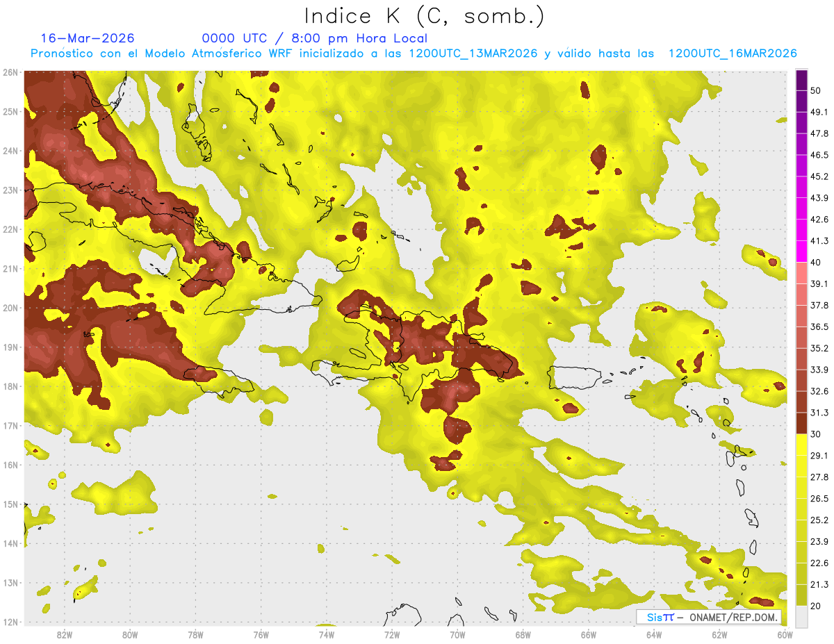Click the '32.6' color scale label
Screen dimensions: 834x644
pyautogui.click(x=819, y=391)
